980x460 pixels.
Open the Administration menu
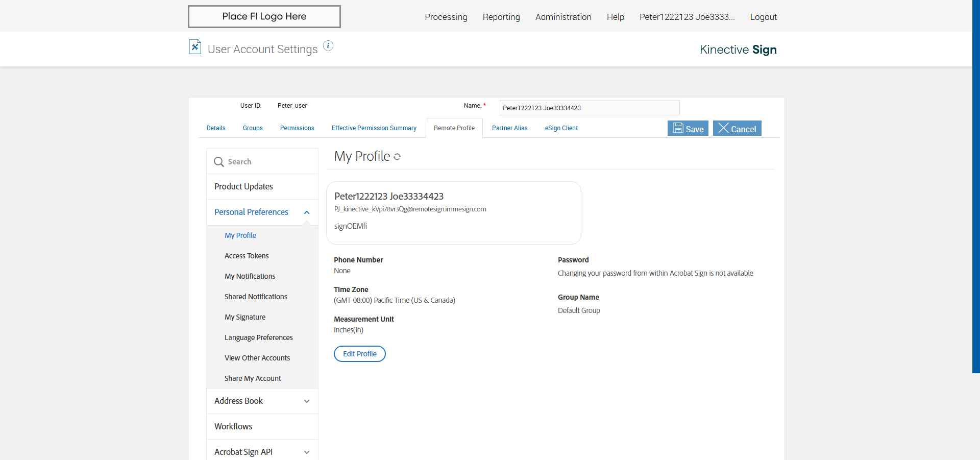[563, 17]
